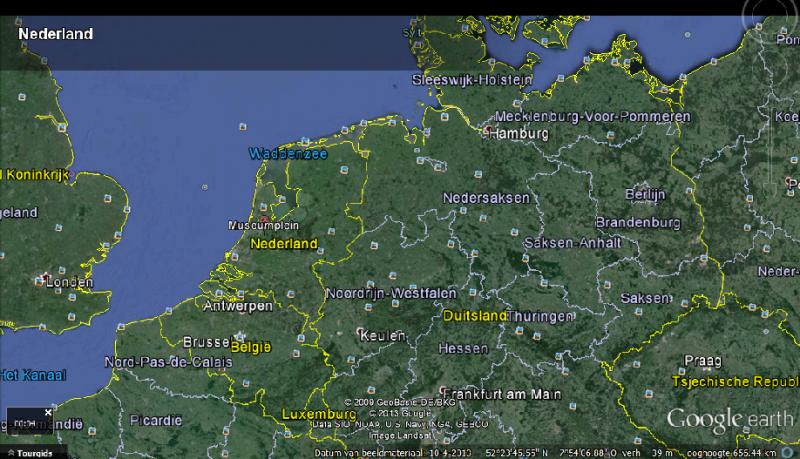The width and height of the screenshot is (800, 459).
Task: Click the Luxemburg country label
Action: click(319, 414)
